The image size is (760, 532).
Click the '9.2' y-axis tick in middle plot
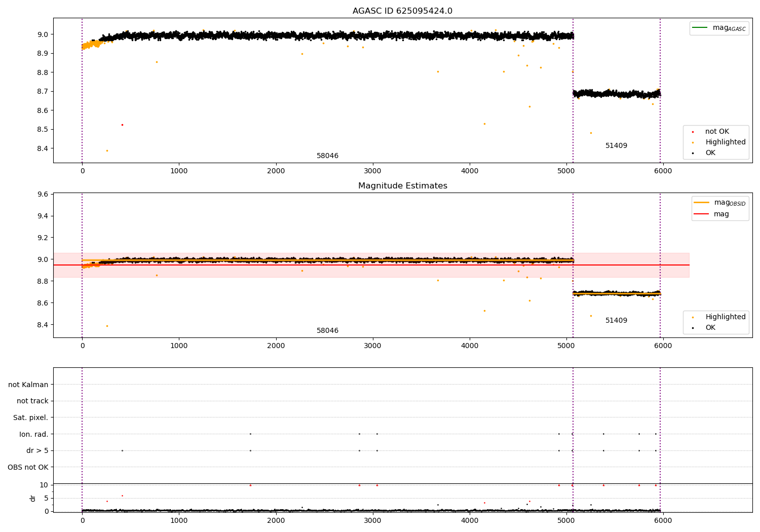[x=43, y=238]
